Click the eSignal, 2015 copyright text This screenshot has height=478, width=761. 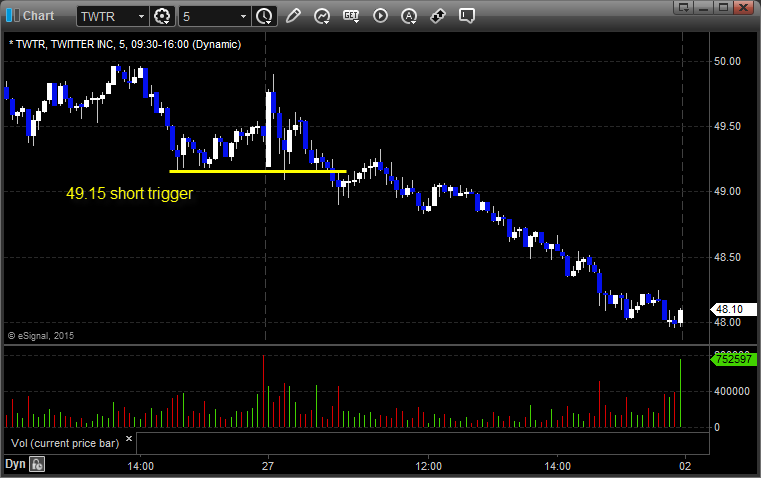(41, 336)
